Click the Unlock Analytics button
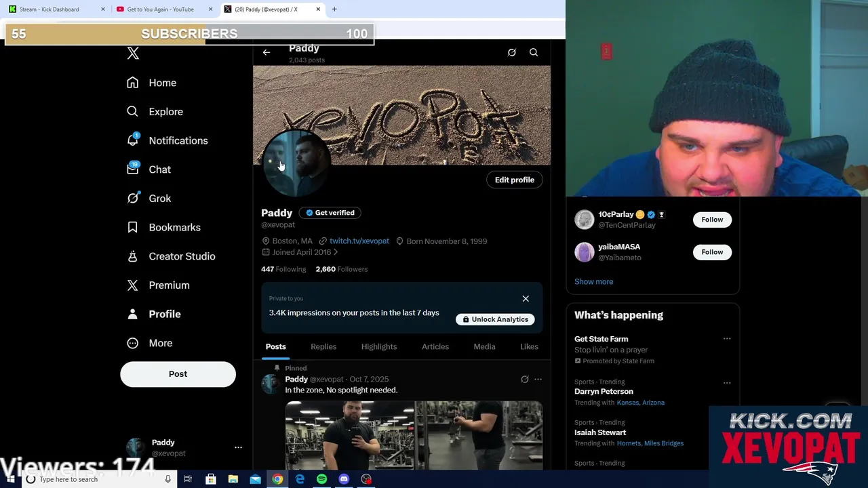This screenshot has height=488, width=868. (495, 319)
